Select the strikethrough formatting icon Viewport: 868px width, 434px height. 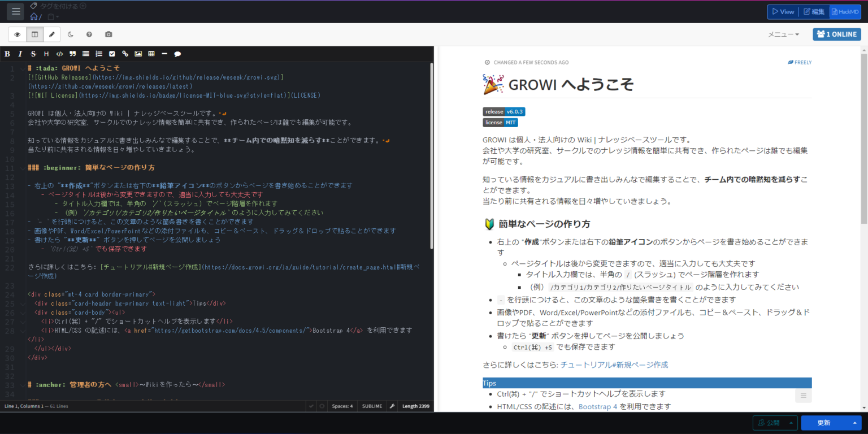(x=33, y=54)
